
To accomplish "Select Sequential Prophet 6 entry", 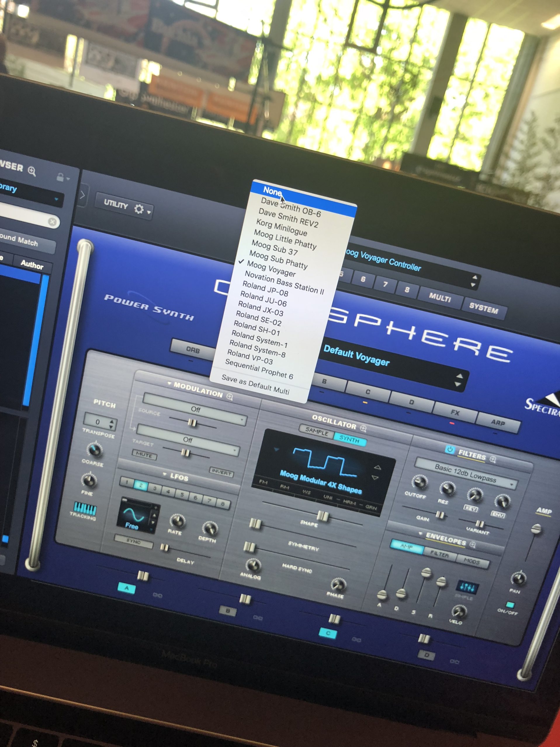I will pos(259,369).
